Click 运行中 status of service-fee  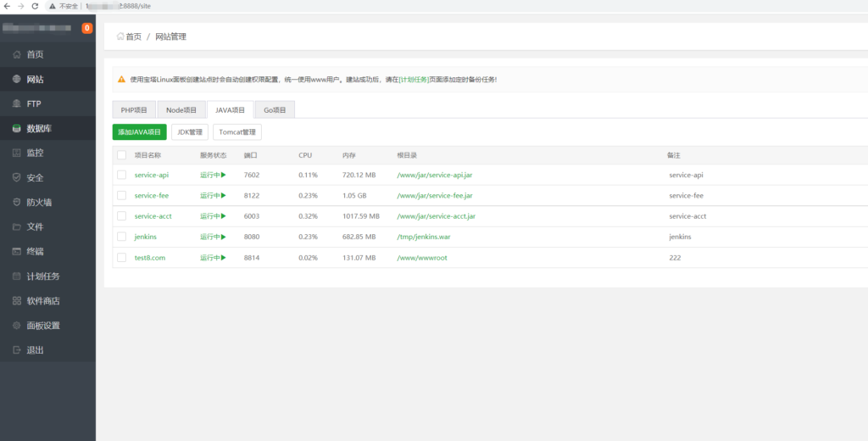tap(213, 195)
